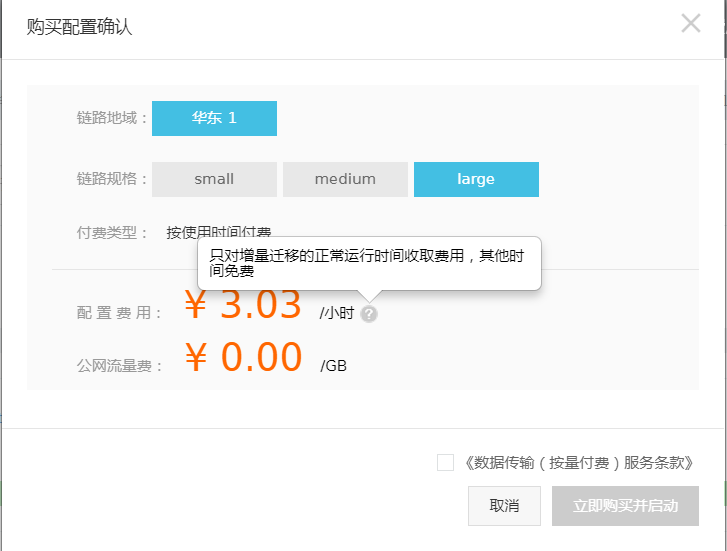The height and width of the screenshot is (551, 727).
Task: Tick the service terms checkbox
Action: [445, 462]
